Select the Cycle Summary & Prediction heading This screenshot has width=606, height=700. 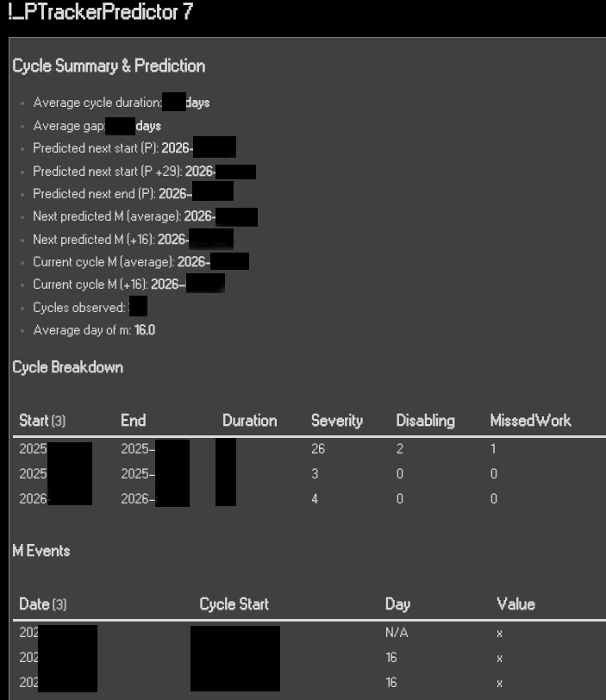(109, 66)
